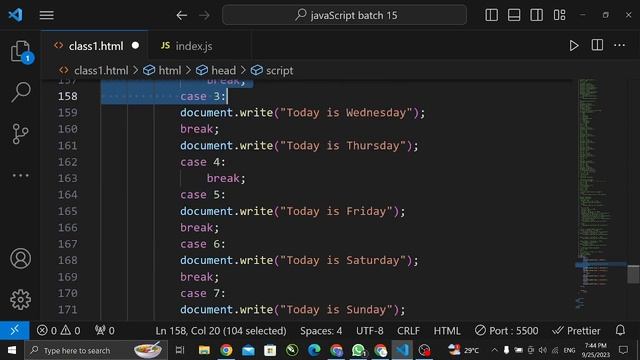The width and height of the screenshot is (640, 360).
Task: Click the VS Code logo icon
Action: [16, 15]
